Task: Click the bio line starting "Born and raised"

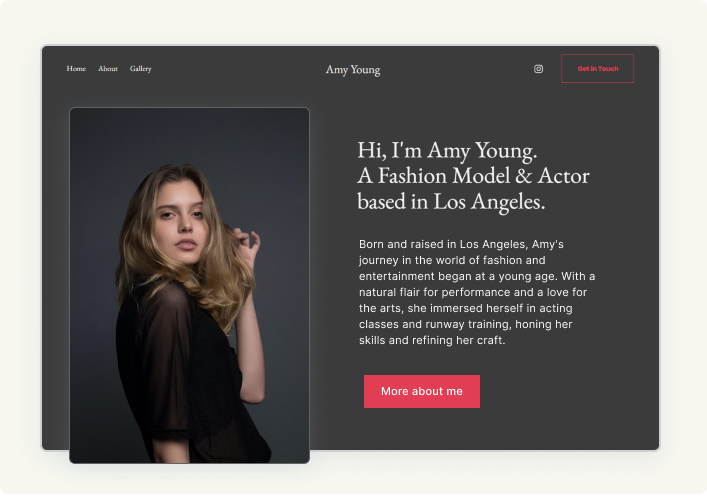Action: pos(461,244)
